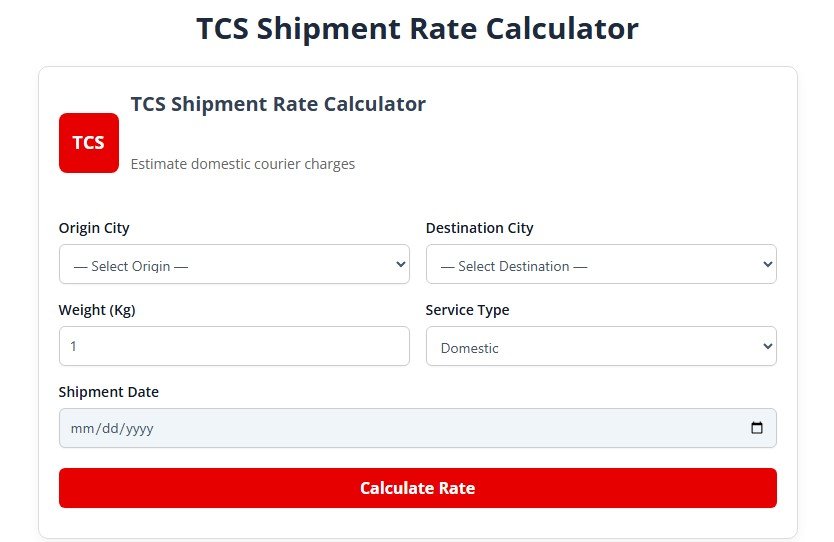Click the chevron arrow on Service Type select
This screenshot has width=834, height=542.
pyautogui.click(x=768, y=346)
